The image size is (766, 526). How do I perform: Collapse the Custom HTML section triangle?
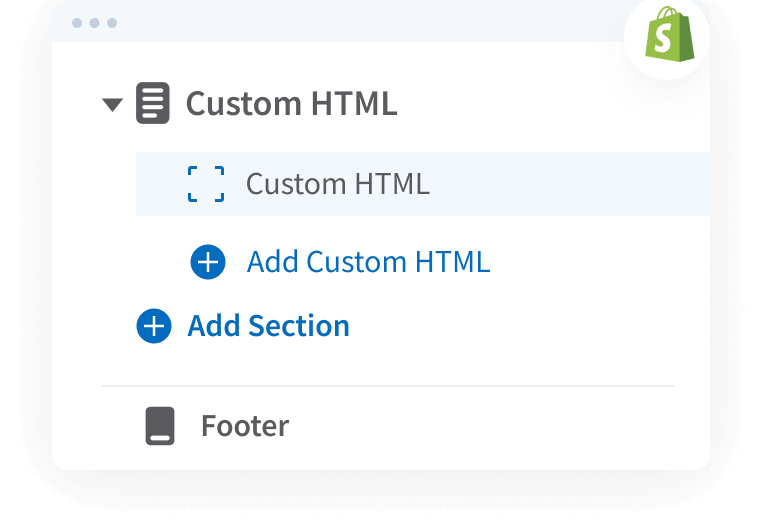pos(112,104)
